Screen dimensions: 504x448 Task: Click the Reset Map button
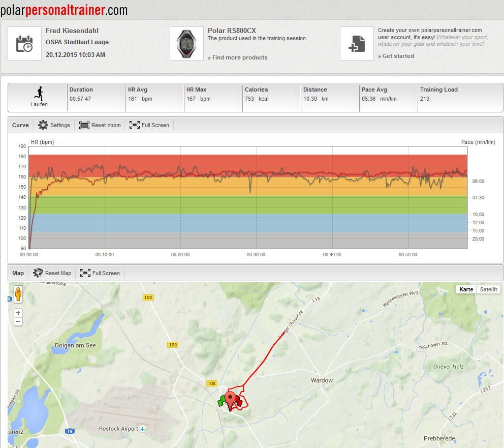52,273
